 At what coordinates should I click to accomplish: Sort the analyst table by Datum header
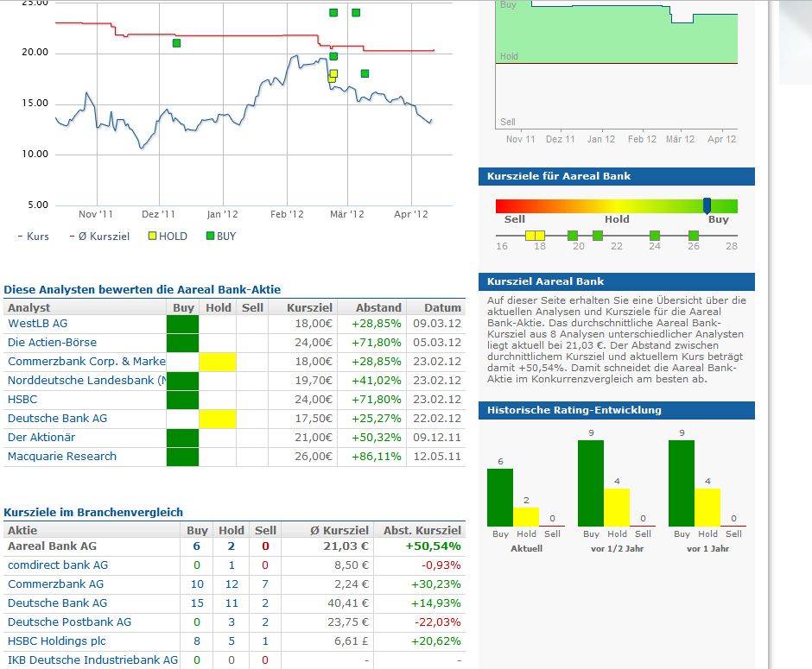441,307
